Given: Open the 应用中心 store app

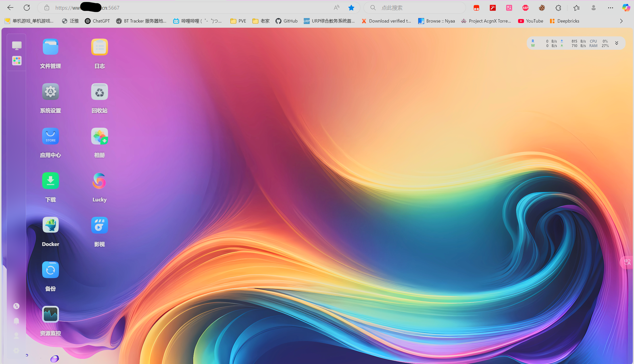Looking at the screenshot, I should click(50, 136).
